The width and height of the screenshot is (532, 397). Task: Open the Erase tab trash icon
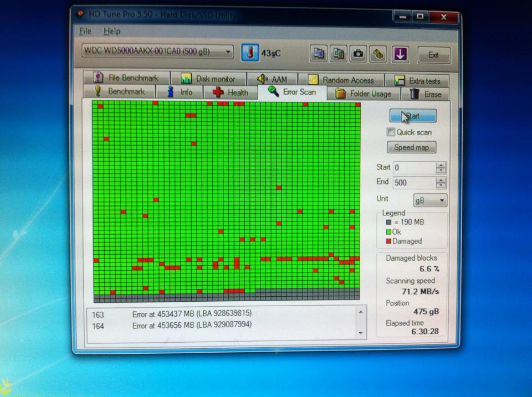(x=415, y=94)
